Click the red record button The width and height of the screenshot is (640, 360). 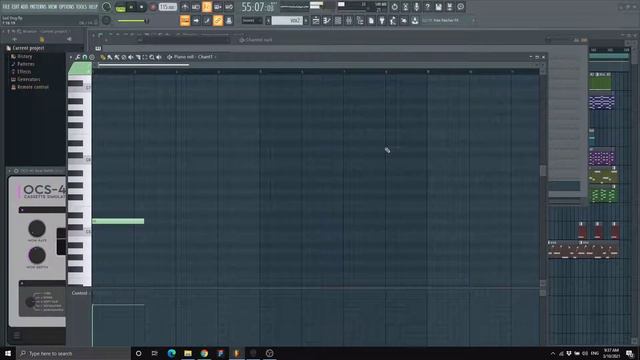point(153,7)
